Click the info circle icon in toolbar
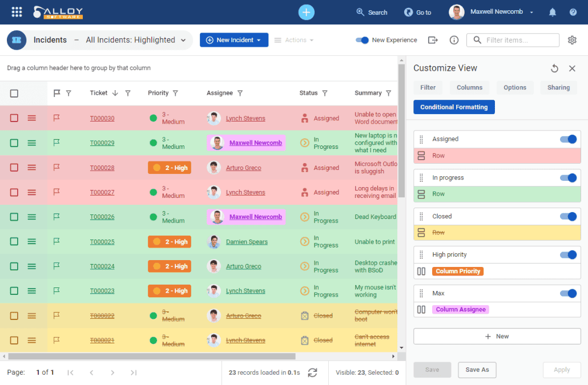Screen dimensions: 588x385 tap(454, 40)
